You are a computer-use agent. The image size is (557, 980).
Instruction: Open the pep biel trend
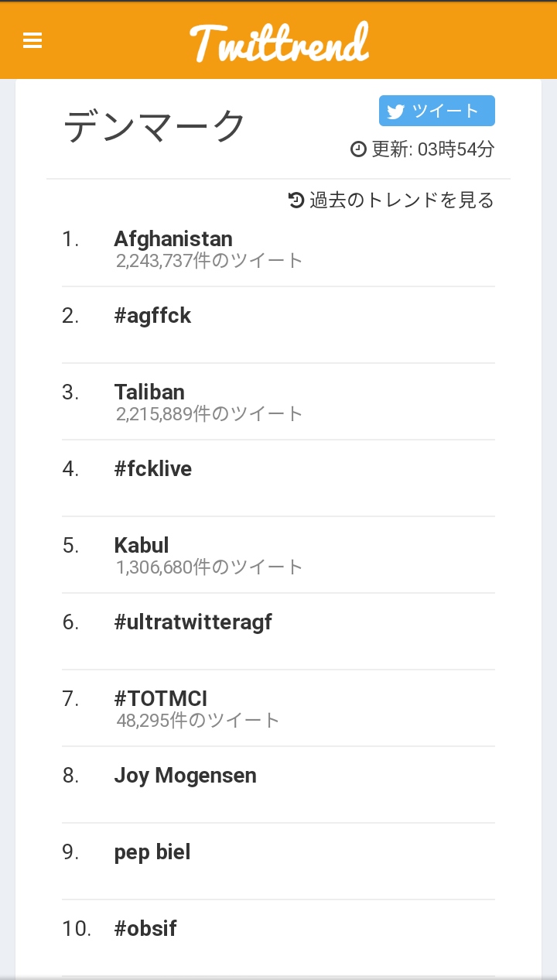[152, 852]
